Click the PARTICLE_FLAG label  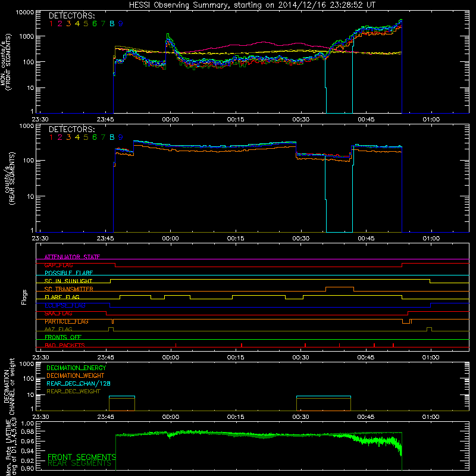click(67, 321)
